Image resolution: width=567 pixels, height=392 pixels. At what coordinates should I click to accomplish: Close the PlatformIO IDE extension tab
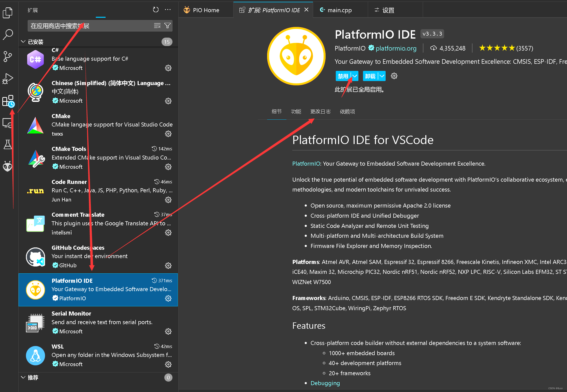[x=307, y=10]
